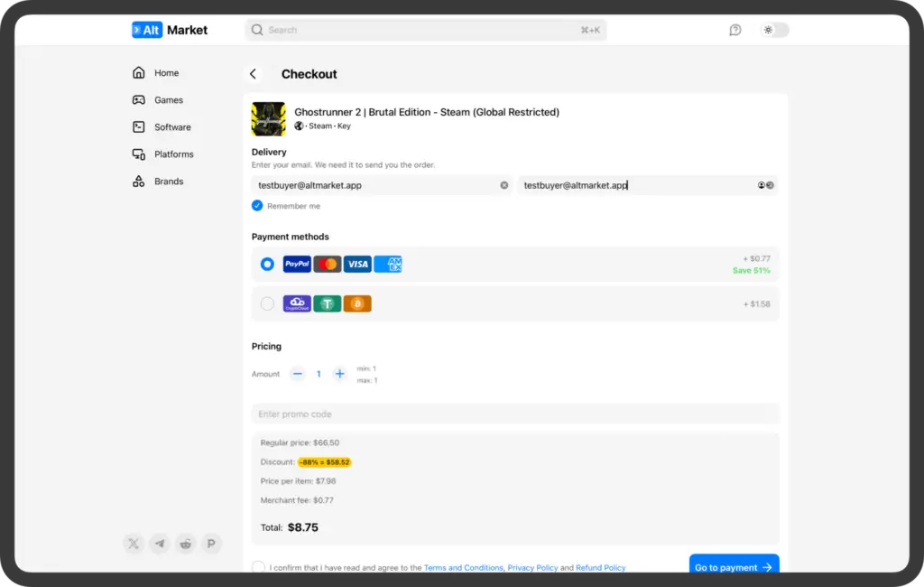Click the yellow -88% = $58.52 discount badge
The height and width of the screenshot is (587, 924).
324,462
